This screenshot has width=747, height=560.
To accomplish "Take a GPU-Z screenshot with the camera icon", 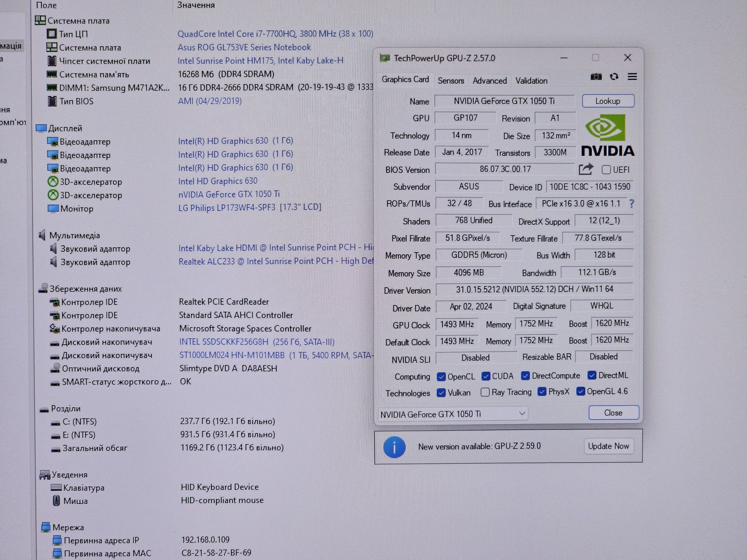I will click(596, 77).
